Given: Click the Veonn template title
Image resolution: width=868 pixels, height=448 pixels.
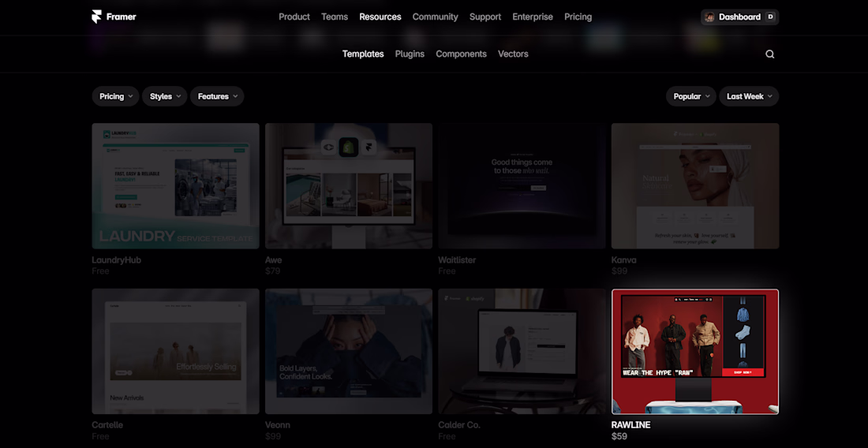Looking at the screenshot, I should (x=277, y=425).
